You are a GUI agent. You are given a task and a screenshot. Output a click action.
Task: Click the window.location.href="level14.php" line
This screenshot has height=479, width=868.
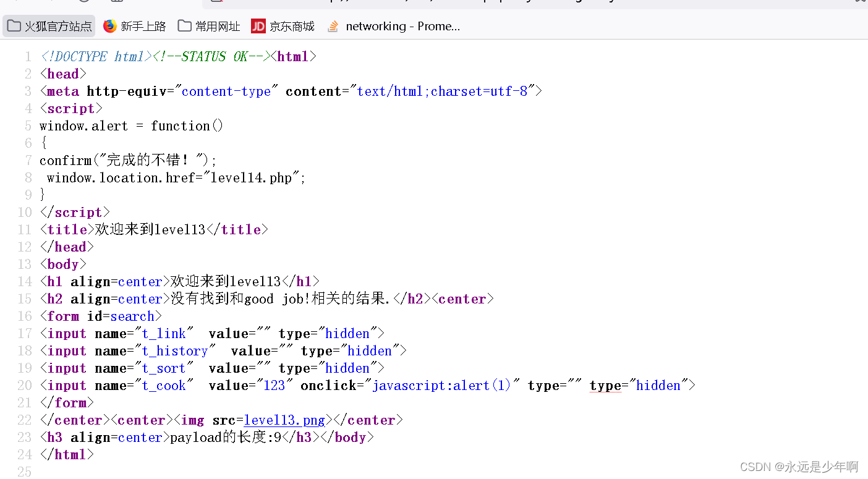click(x=177, y=178)
